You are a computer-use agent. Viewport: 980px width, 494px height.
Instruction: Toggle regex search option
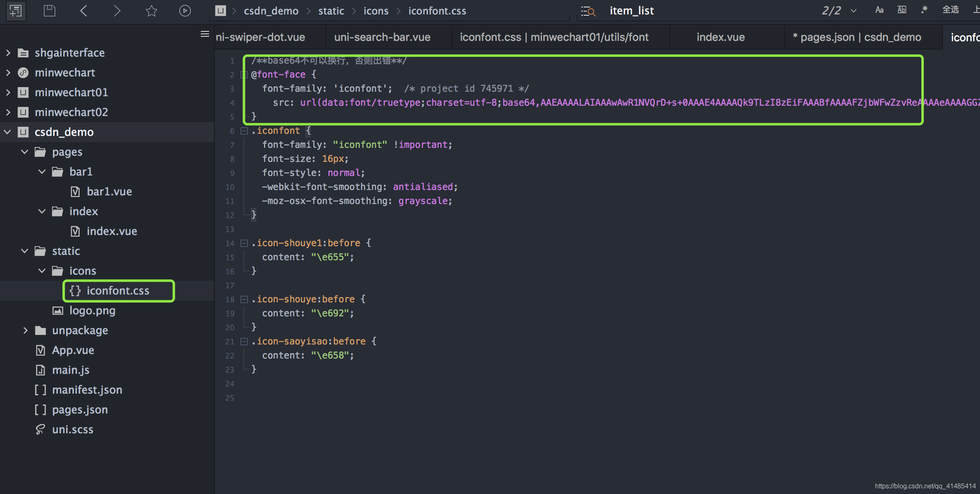[x=924, y=10]
